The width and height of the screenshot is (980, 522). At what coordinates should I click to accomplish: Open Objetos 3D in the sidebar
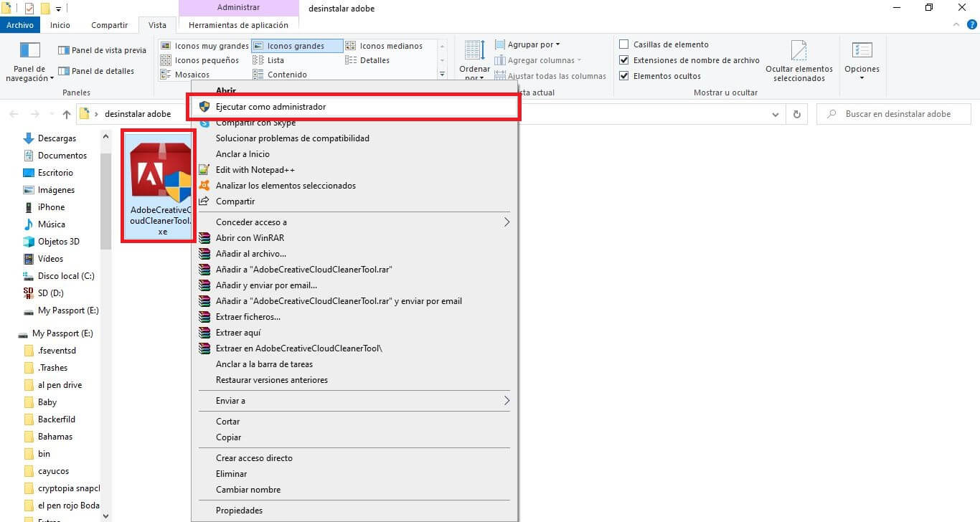58,242
